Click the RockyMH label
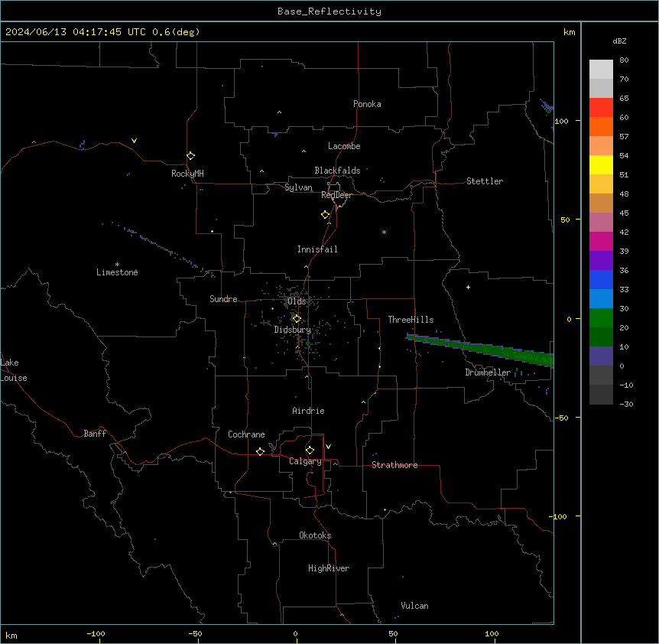 (187, 174)
